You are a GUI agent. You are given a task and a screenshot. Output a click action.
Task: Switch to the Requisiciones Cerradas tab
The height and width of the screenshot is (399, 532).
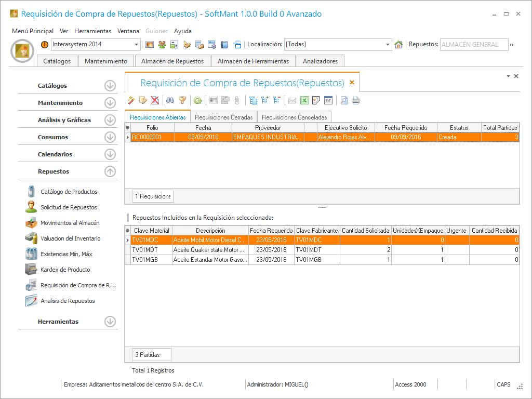(x=223, y=117)
